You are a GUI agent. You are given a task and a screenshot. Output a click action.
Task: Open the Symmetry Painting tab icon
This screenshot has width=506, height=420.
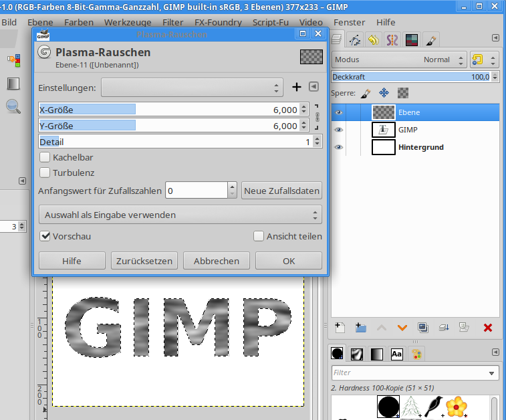(x=392, y=40)
